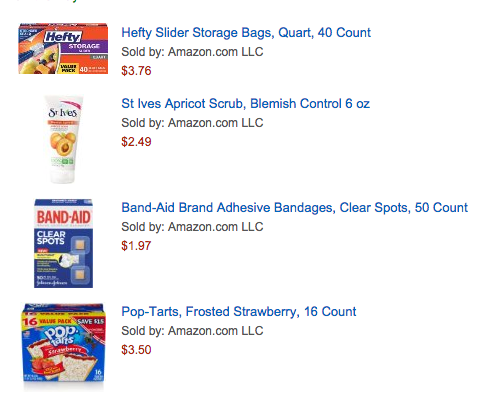Open Hefty Slider Storage Bags, Quart, 40 Count link
This screenshot has width=490, height=410.
(246, 33)
